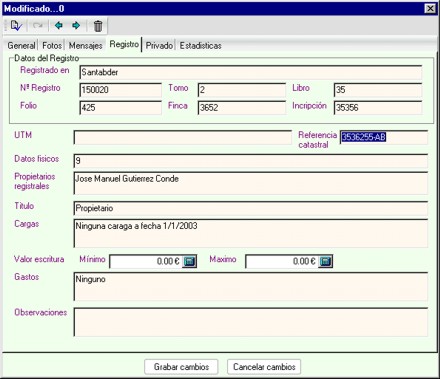Click the Cargas text box

[251, 233]
